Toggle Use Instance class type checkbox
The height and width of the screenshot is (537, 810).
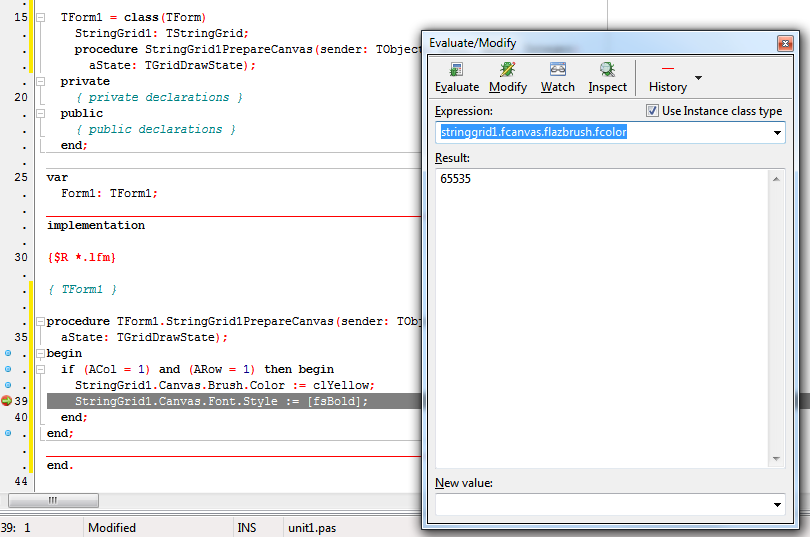[x=653, y=111]
